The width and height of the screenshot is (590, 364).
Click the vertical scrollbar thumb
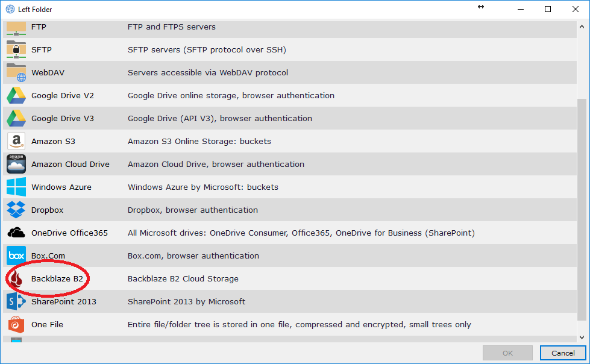click(582, 210)
